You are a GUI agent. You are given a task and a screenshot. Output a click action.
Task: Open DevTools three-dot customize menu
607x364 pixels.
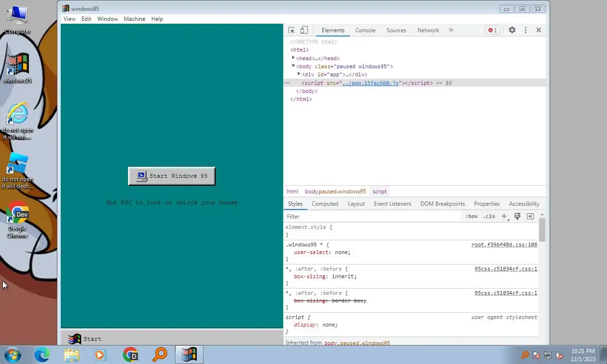pos(525,30)
